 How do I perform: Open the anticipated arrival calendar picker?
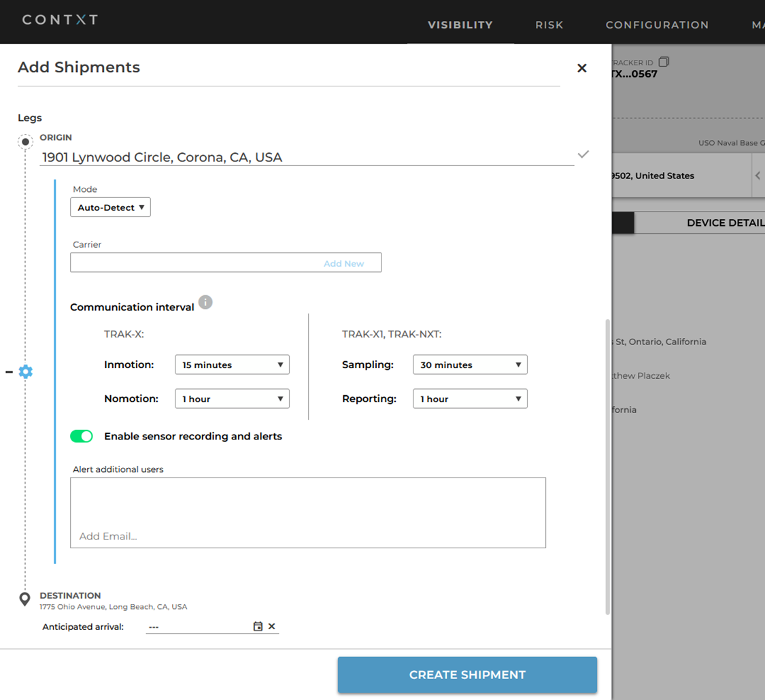point(258,627)
